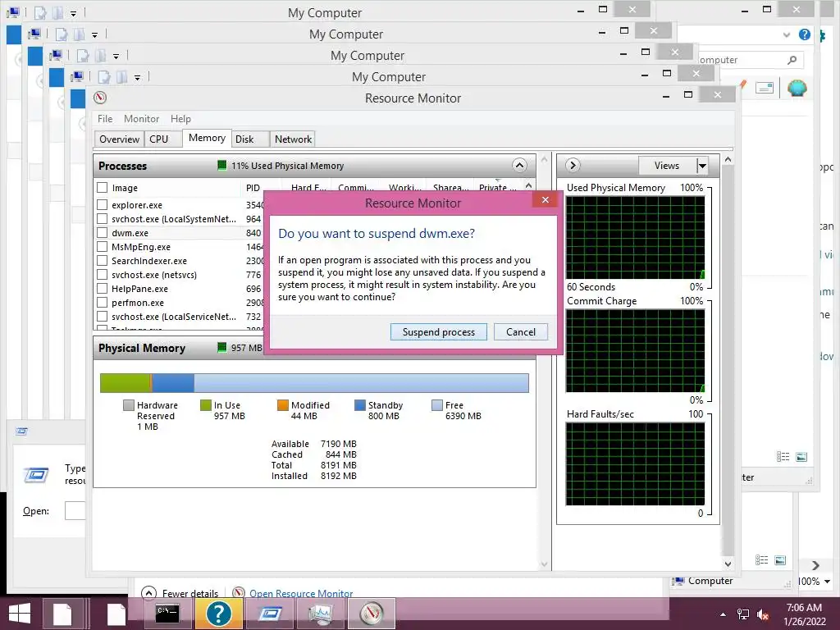The width and height of the screenshot is (840, 630).
Task: Click Open Resource Monitor link
Action: [301, 594]
